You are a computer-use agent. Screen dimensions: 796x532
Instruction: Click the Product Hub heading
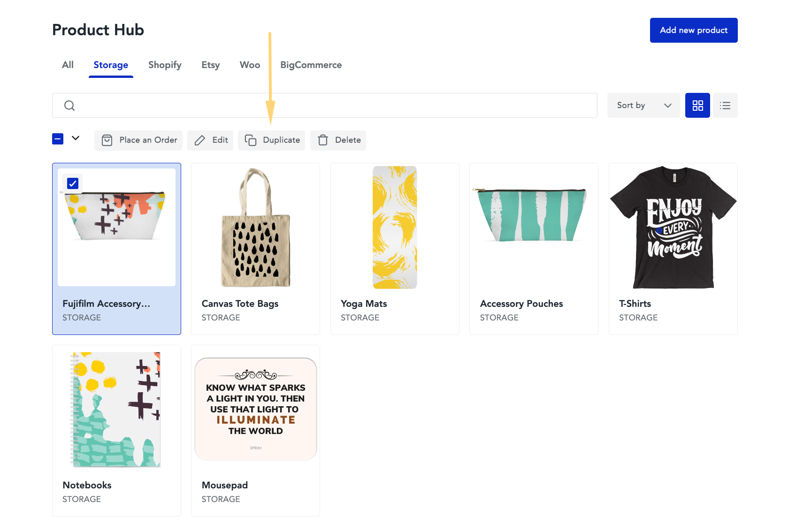pos(98,30)
